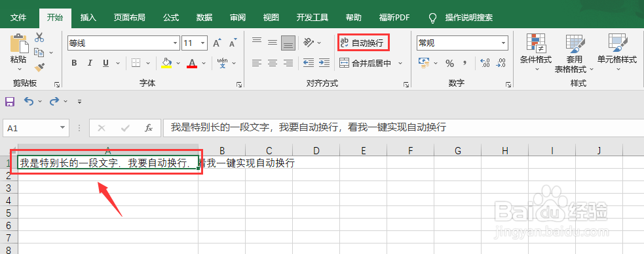Image resolution: width=644 pixels, height=254 pixels.
Task: Select column B header
Action: click(222, 151)
